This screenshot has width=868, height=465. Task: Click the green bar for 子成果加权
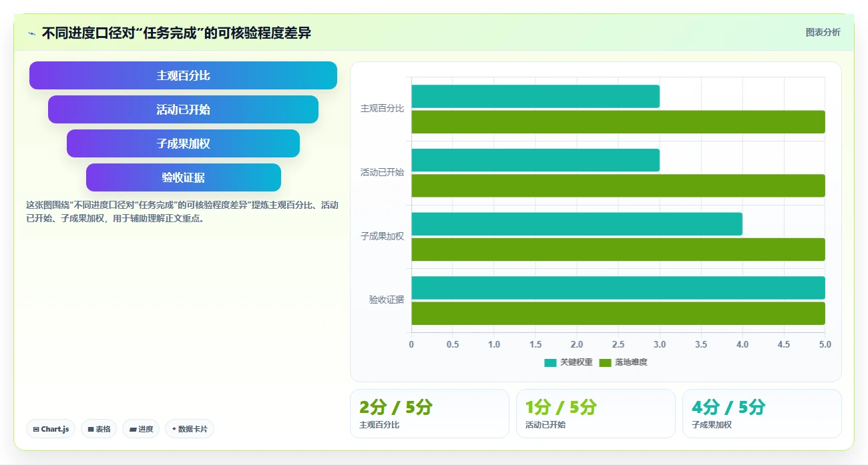coord(618,249)
